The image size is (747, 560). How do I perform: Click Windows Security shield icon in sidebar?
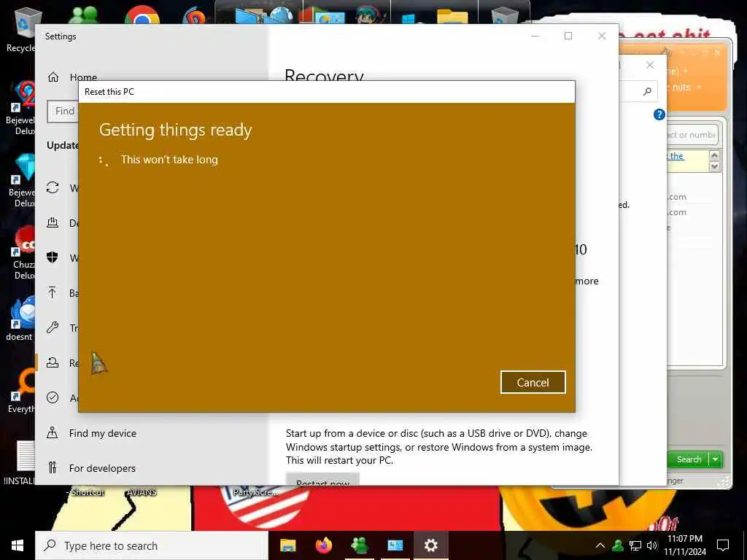(53, 257)
